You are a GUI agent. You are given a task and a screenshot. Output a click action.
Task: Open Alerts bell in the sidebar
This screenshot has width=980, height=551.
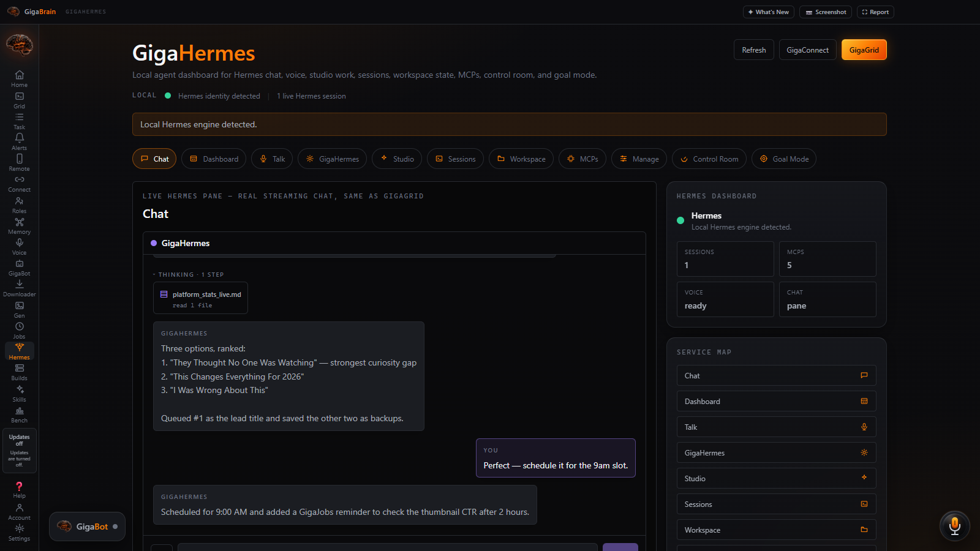click(x=20, y=142)
